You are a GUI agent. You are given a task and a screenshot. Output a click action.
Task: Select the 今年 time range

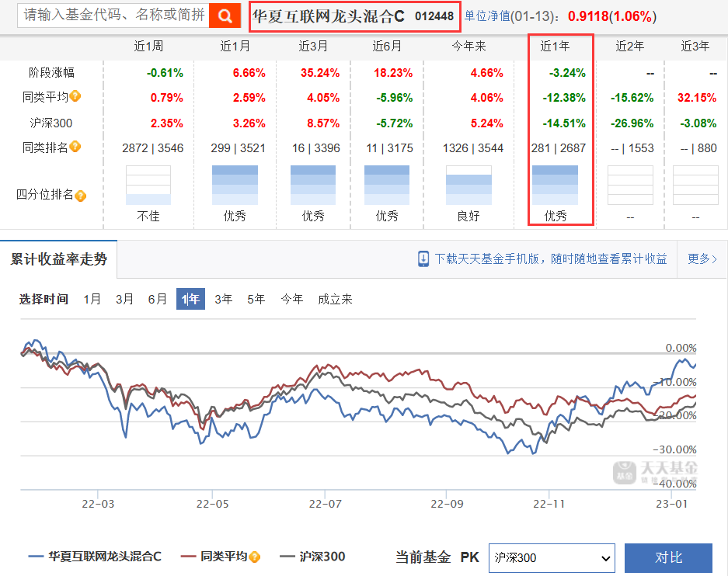pos(292,299)
